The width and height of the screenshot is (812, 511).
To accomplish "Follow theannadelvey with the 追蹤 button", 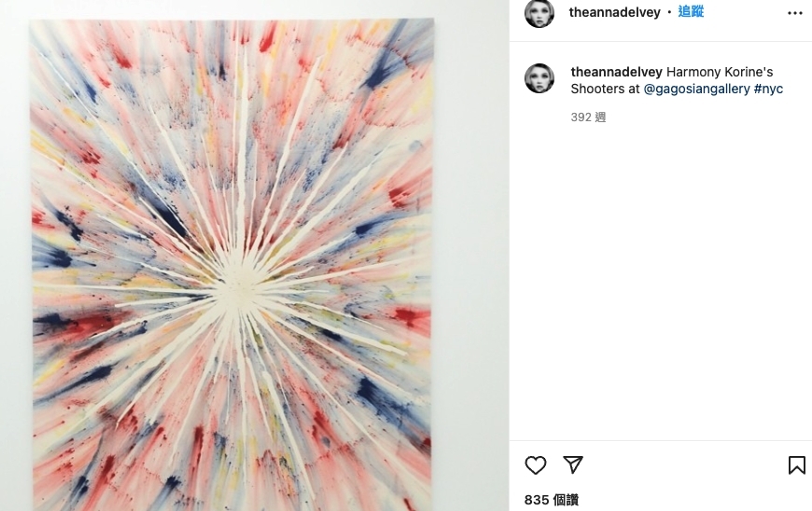I will pyautogui.click(x=691, y=12).
